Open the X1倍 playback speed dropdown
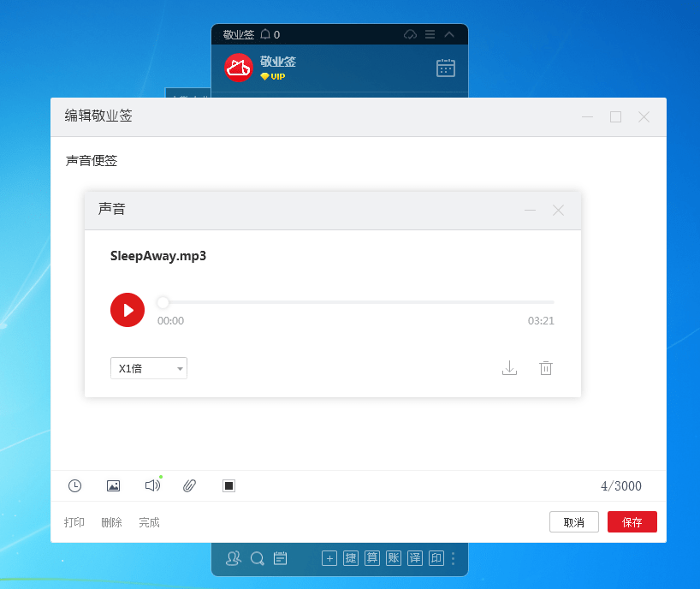Image resolution: width=700 pixels, height=589 pixels. click(x=149, y=368)
